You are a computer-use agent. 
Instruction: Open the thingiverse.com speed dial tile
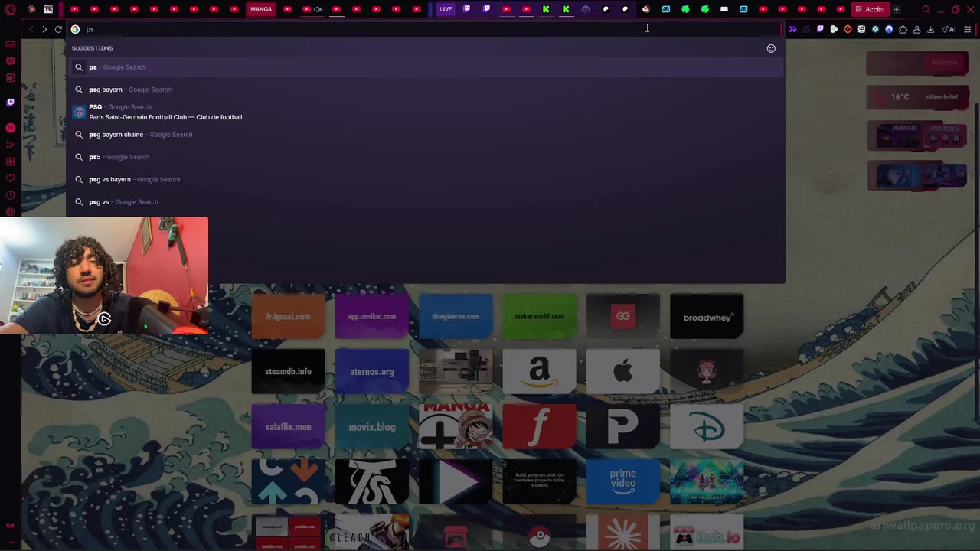pos(456,316)
